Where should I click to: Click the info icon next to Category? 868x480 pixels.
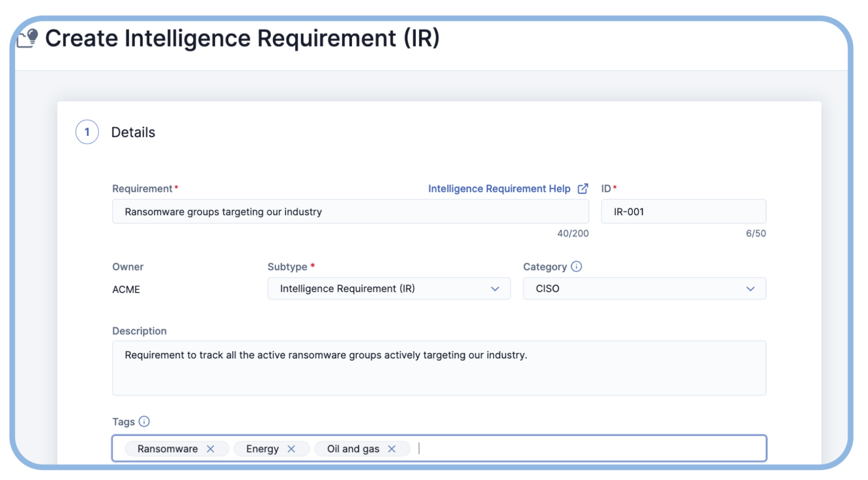pyautogui.click(x=576, y=266)
